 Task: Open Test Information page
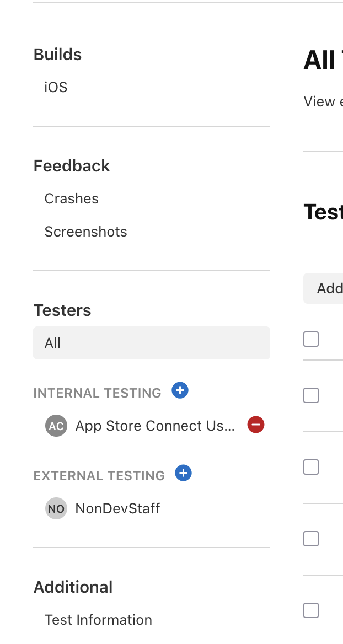(98, 620)
